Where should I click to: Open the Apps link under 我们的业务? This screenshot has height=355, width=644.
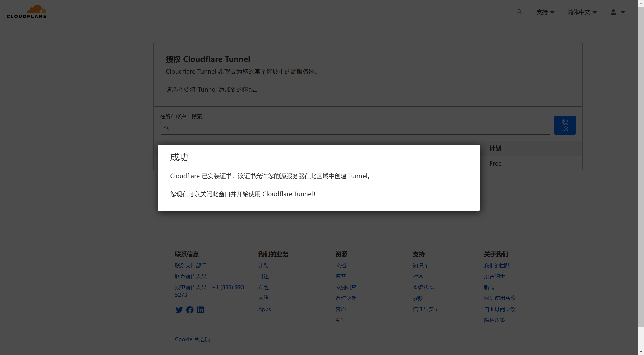point(265,309)
